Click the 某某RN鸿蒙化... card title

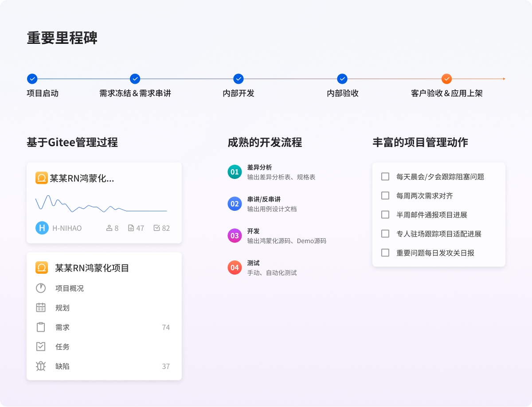point(82,178)
